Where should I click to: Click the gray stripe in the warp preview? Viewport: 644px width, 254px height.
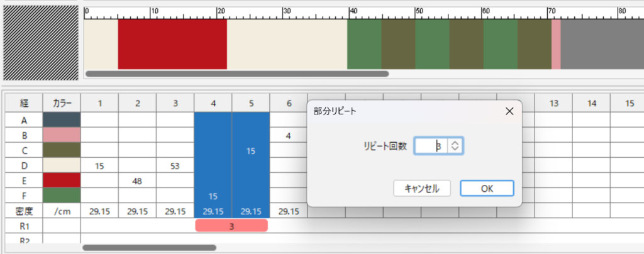[602, 44]
